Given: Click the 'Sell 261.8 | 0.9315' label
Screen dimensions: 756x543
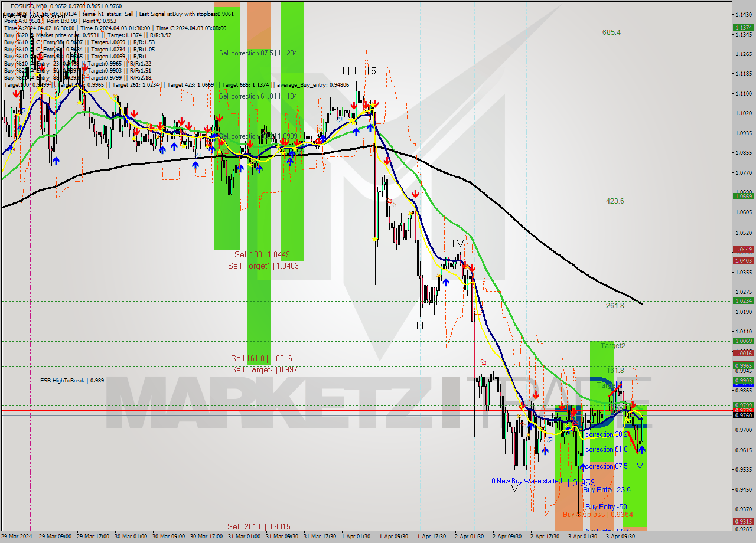Looking at the screenshot, I should click(259, 526).
